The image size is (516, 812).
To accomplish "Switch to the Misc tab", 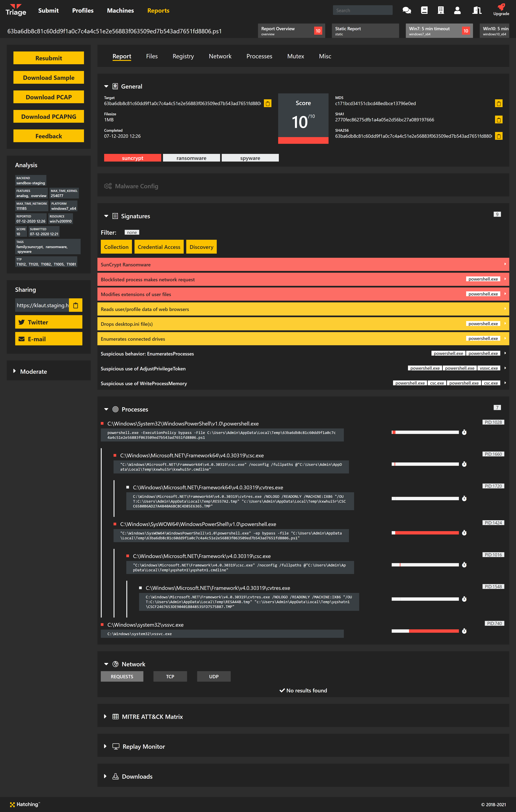I will click(x=325, y=56).
